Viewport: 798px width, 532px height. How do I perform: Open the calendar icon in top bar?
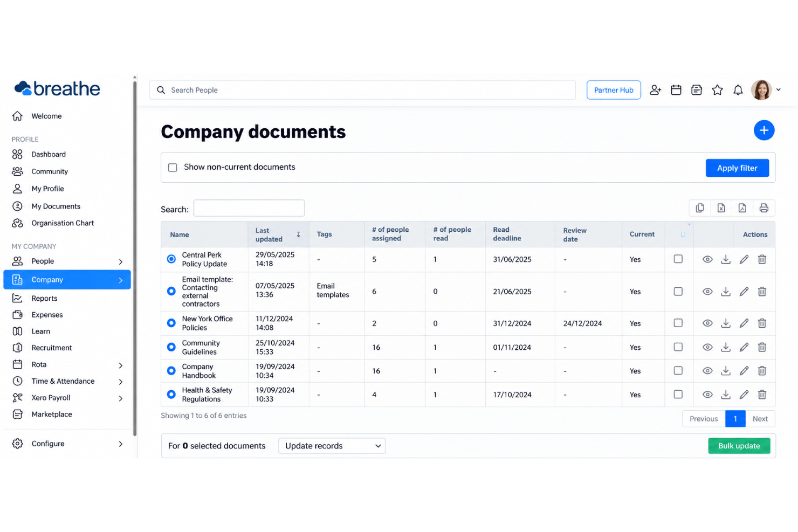coord(676,90)
